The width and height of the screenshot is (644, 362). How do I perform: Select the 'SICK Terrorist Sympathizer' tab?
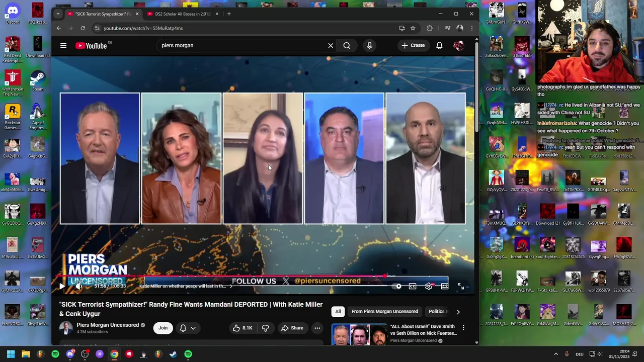tap(102, 14)
